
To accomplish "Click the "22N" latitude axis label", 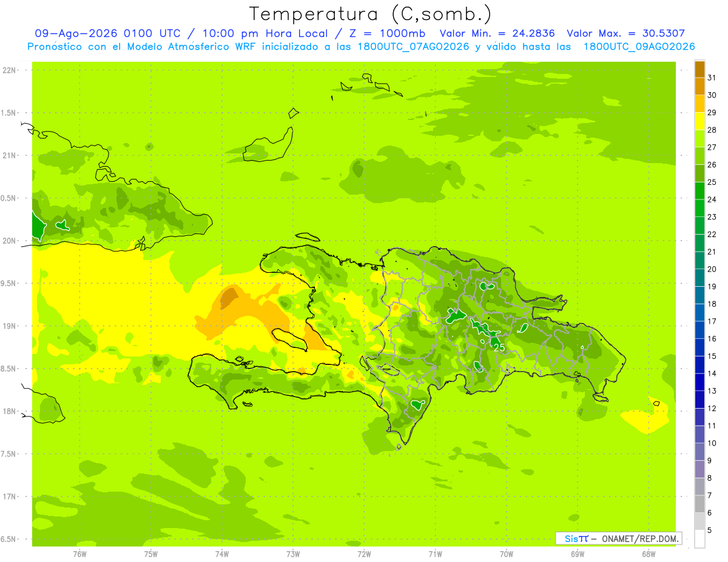I will coord(9,70).
